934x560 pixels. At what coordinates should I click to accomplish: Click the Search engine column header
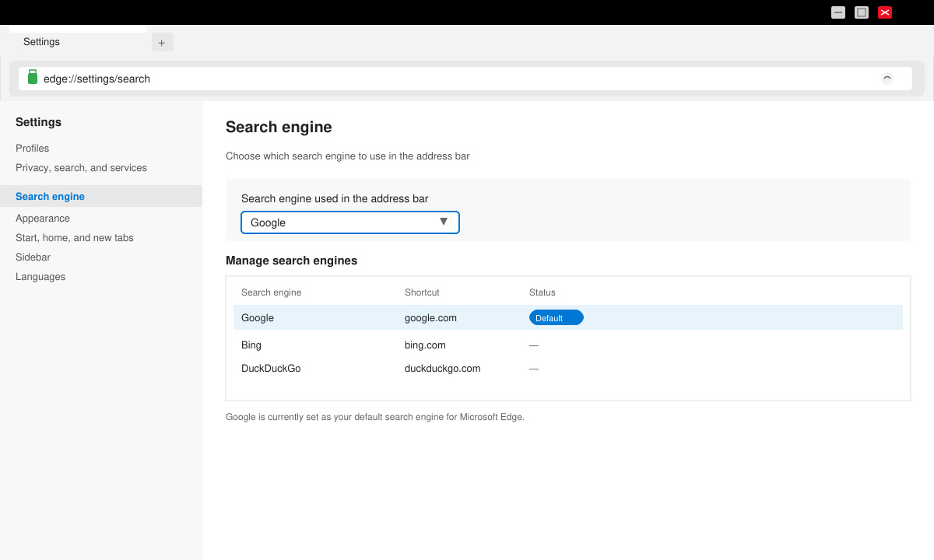coord(271,292)
